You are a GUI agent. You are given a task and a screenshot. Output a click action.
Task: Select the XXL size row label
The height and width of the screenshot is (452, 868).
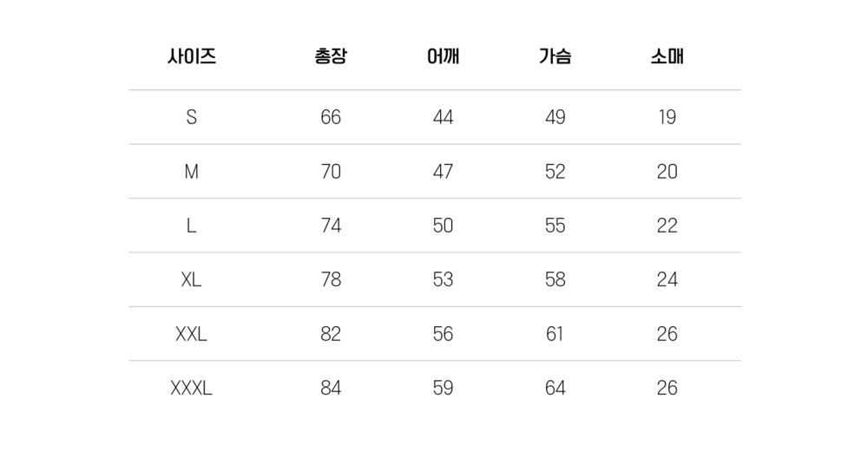(x=191, y=334)
